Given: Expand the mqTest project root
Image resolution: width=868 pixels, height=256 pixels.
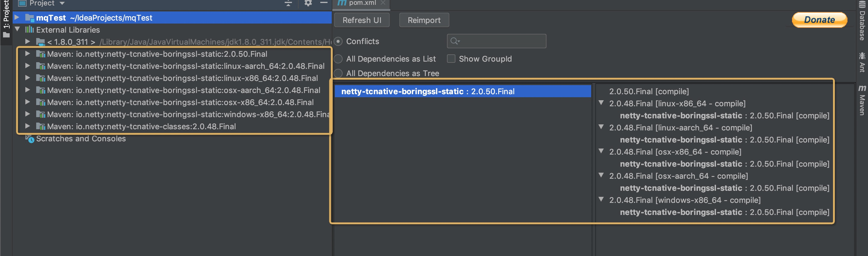Looking at the screenshot, I should (17, 17).
